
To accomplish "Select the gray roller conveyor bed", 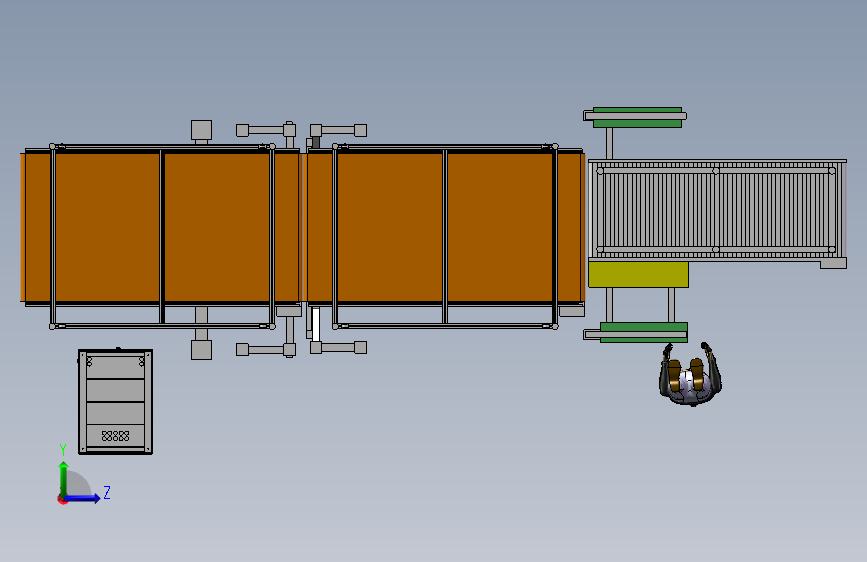I will coord(717,210).
